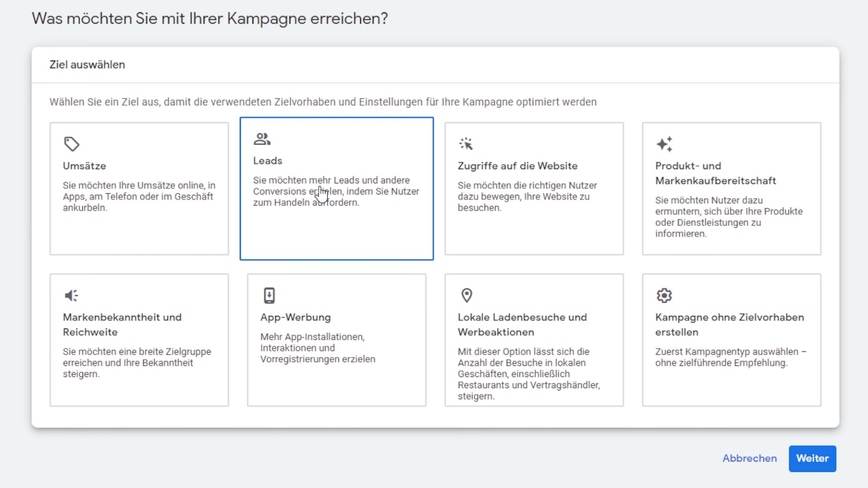The height and width of the screenshot is (488, 868).
Task: Choose Lokale Ladenbesuche und Werbeaktionen heading
Action: [x=522, y=325]
